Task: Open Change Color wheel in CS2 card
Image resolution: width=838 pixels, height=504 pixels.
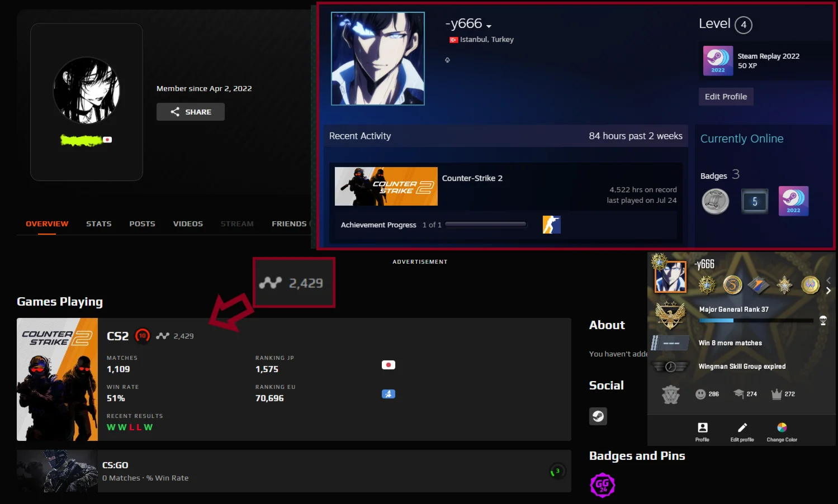Action: (782, 431)
